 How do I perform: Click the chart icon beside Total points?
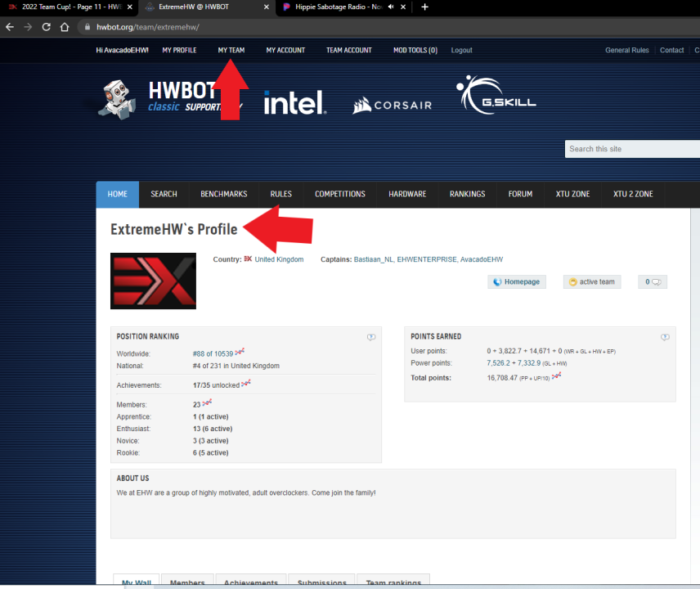557,377
